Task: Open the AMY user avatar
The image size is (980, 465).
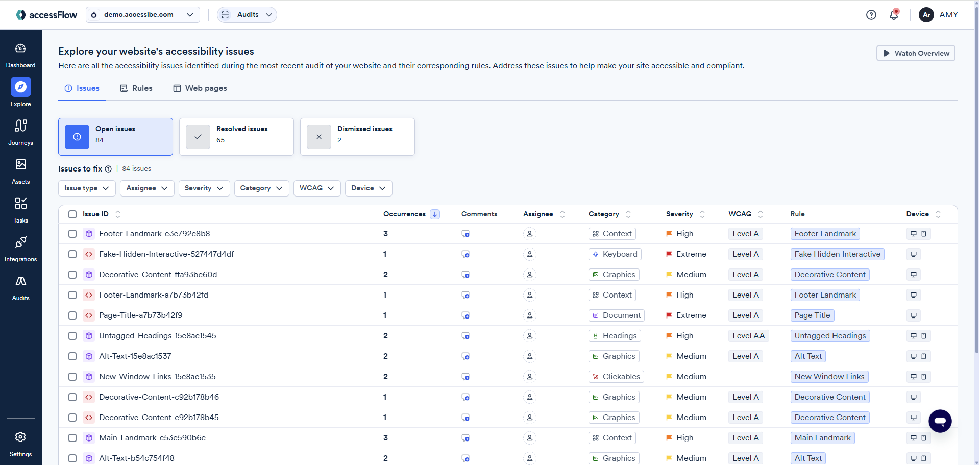Action: 926,15
